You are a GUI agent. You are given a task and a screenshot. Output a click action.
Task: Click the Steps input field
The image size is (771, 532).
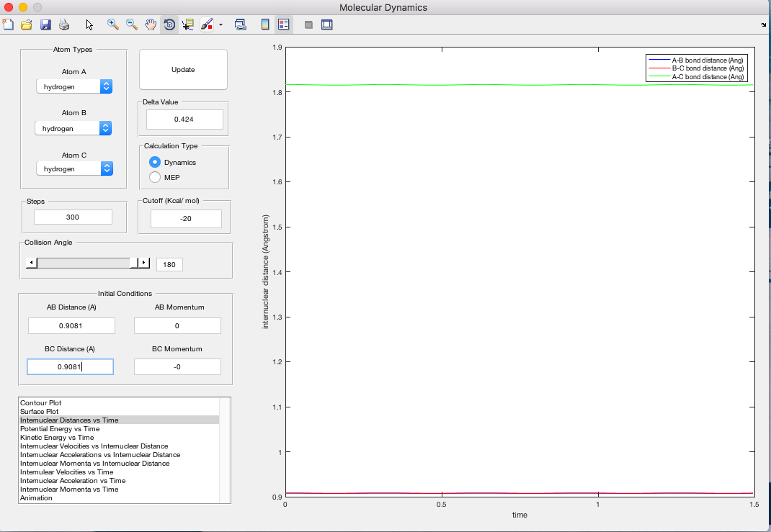(x=73, y=217)
